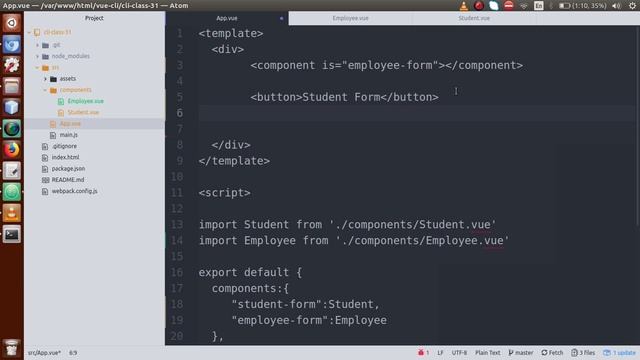Open index.html in the tree
This screenshot has width=640, height=360.
tap(65, 157)
